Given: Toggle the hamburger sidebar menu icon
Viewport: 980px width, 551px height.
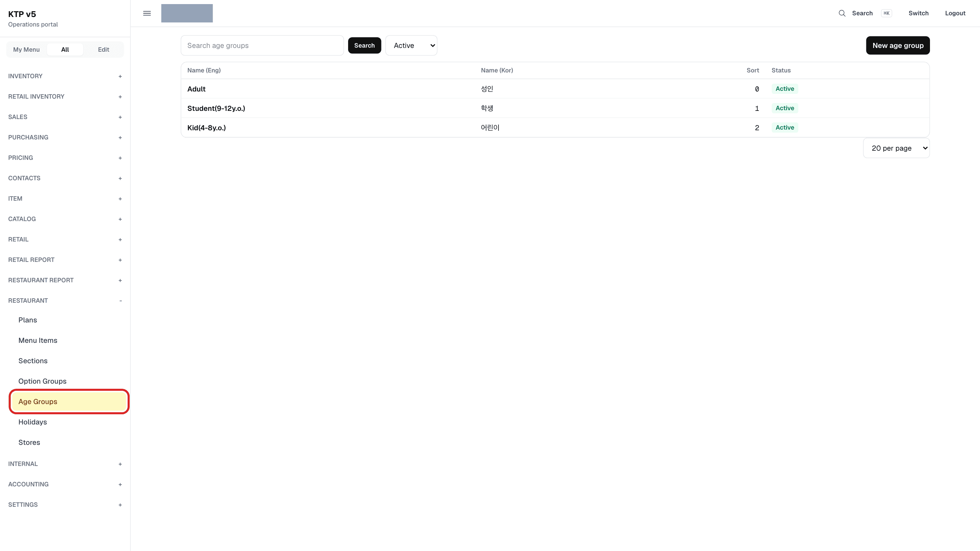Looking at the screenshot, I should (x=147, y=13).
